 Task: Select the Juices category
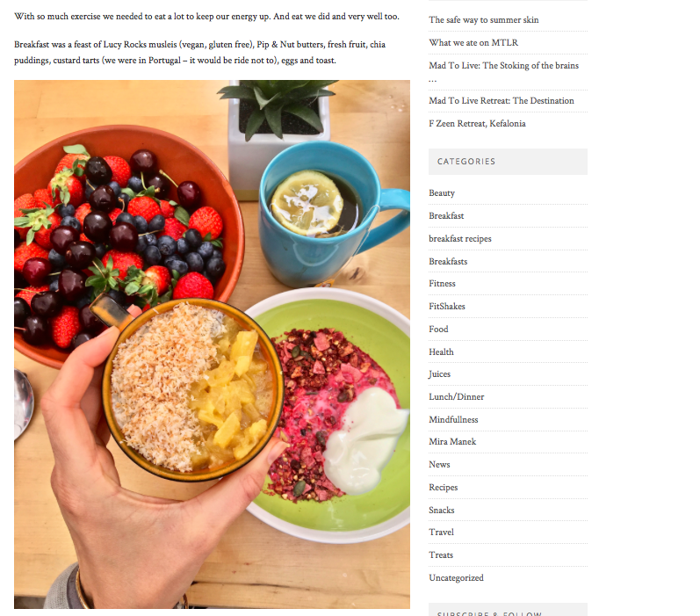[x=439, y=374]
